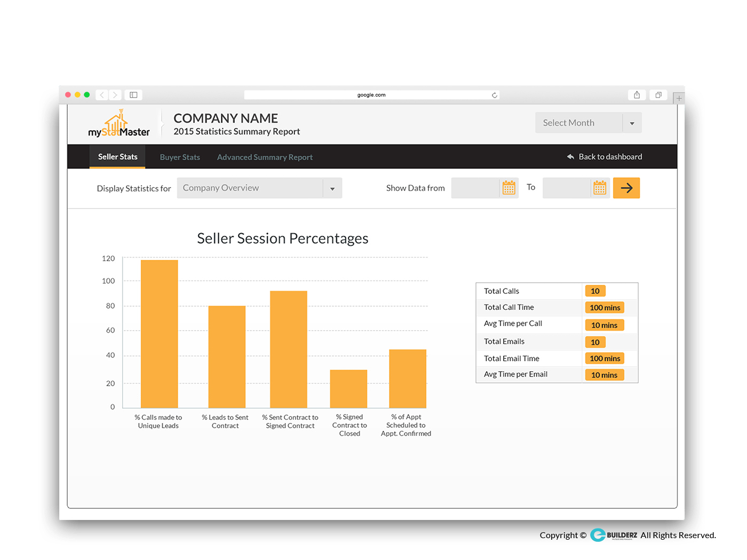Click the Display Statistics for label

134,188
